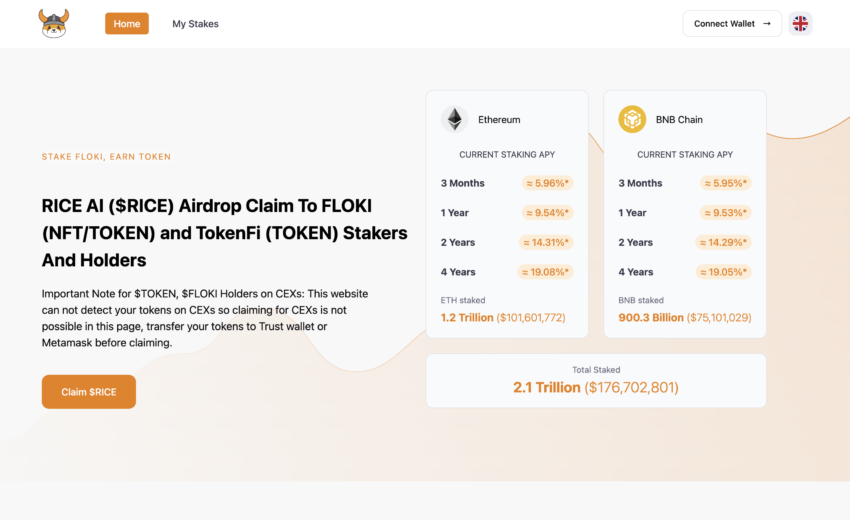Select the BNB Chain card title
The height and width of the screenshot is (520, 850).
pyautogui.click(x=679, y=119)
